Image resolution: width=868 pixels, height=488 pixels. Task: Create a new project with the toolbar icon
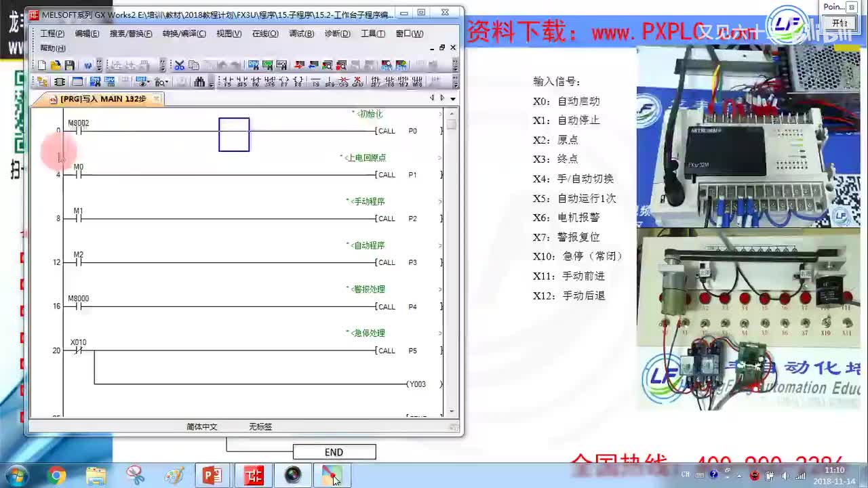coord(42,65)
